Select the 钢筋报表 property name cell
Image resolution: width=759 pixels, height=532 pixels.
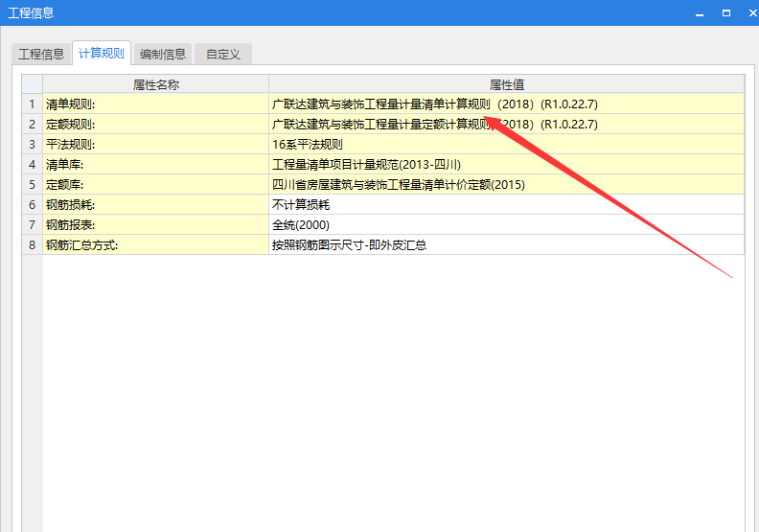pos(156,224)
